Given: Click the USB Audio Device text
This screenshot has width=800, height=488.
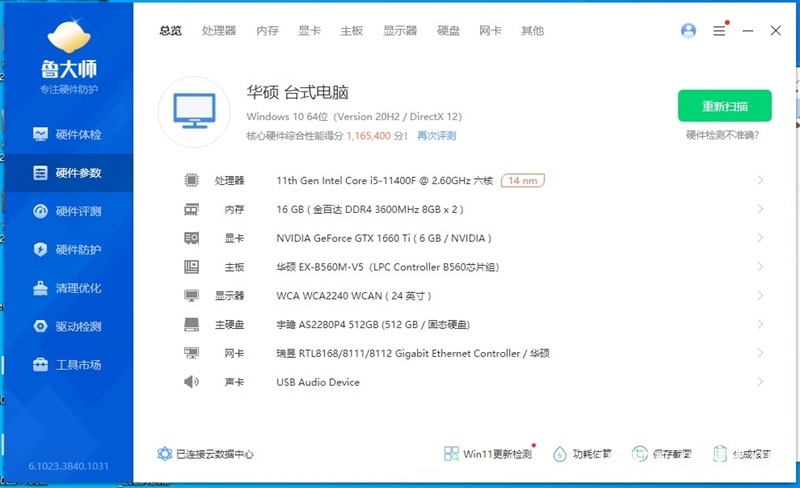Looking at the screenshot, I should (318, 382).
